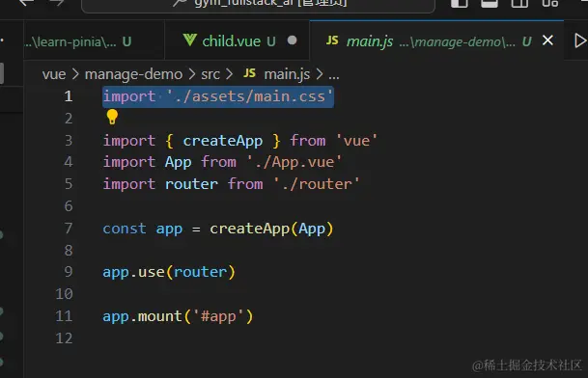Viewport: 588px width, 378px height.
Task: Click 'const' keyword on line 7
Action: pos(125,229)
